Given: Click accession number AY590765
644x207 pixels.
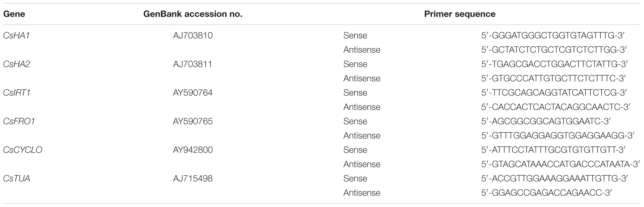Looking at the screenshot, I should pos(193,121).
